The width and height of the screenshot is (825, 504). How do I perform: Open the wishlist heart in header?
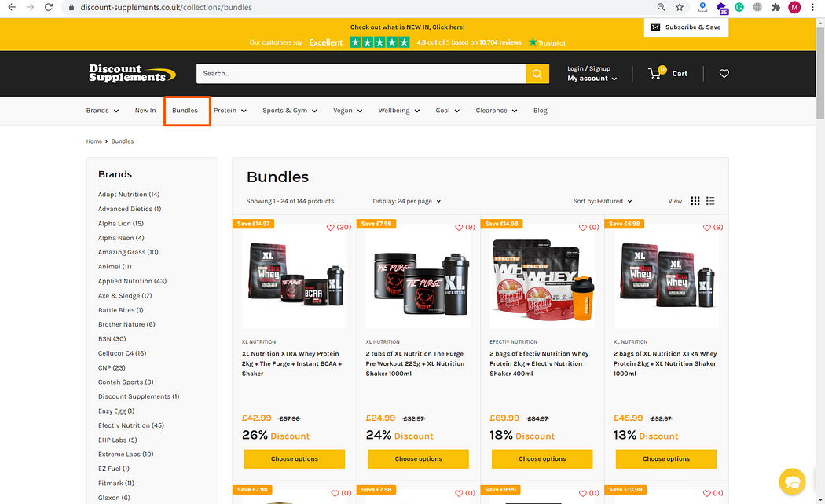(x=724, y=74)
